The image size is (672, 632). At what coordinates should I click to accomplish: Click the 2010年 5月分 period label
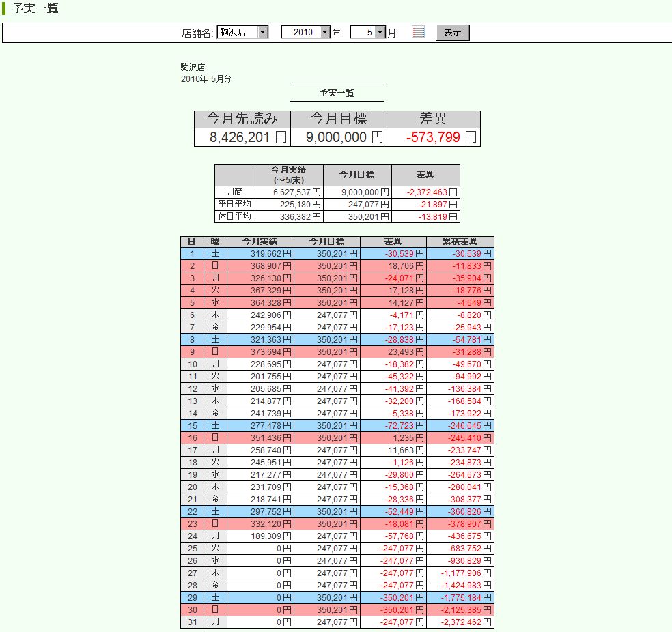[206, 78]
